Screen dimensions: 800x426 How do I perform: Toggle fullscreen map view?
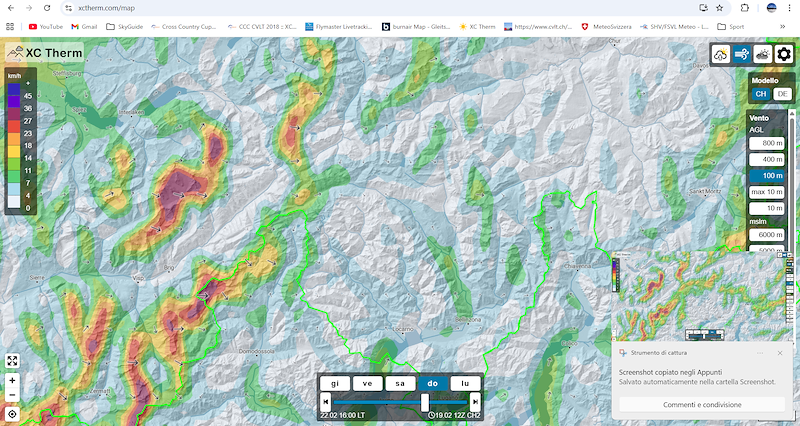pyautogui.click(x=12, y=361)
